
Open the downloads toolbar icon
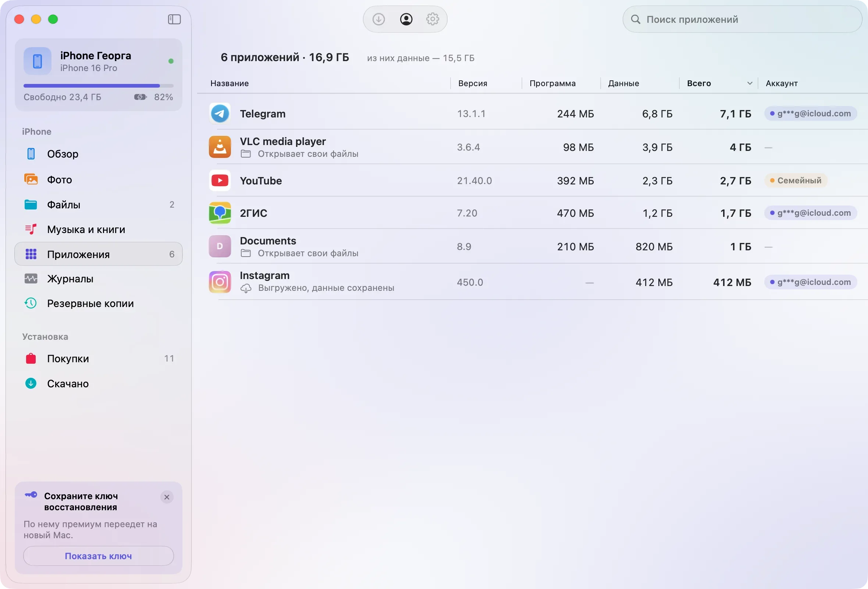pyautogui.click(x=378, y=19)
